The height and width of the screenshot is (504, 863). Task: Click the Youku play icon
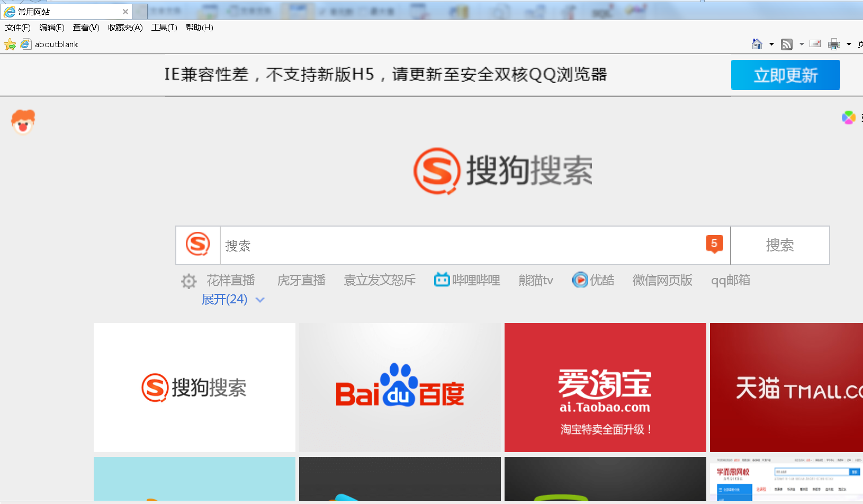pos(580,280)
